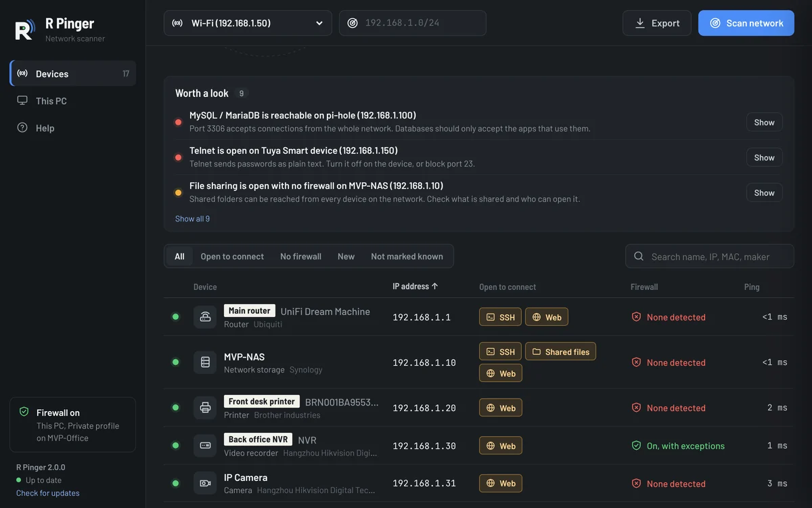Click the firewall shield icon in sidebar
Viewport: 812px width, 508px height.
tap(24, 412)
